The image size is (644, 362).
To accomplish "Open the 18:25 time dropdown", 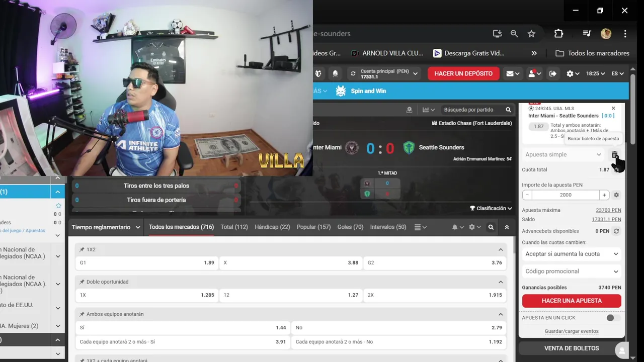I will coord(595,73).
